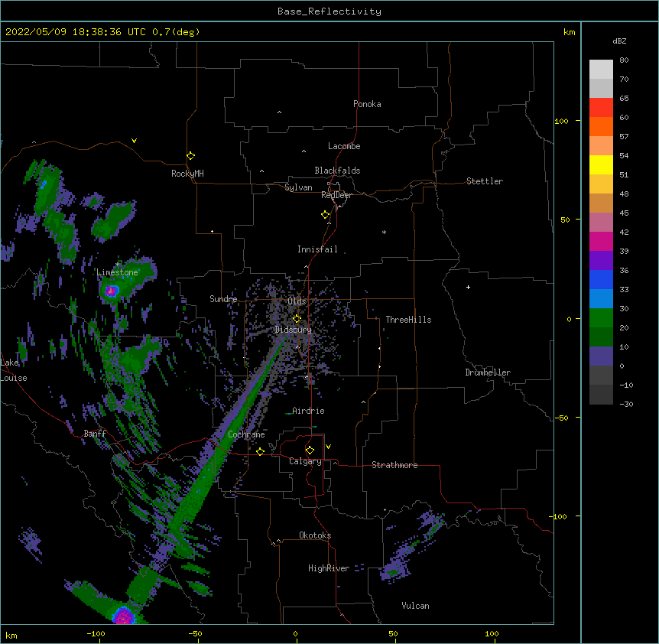The width and height of the screenshot is (659, 644).
Task: Click the Strathmore label
Action: [394, 465]
